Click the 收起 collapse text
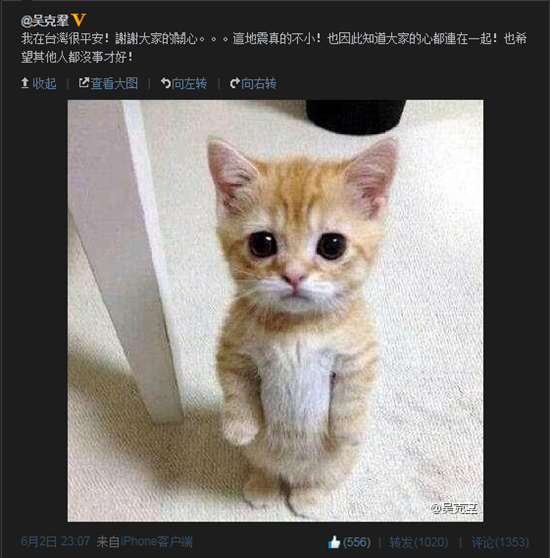550x558 pixels. pos(44,84)
